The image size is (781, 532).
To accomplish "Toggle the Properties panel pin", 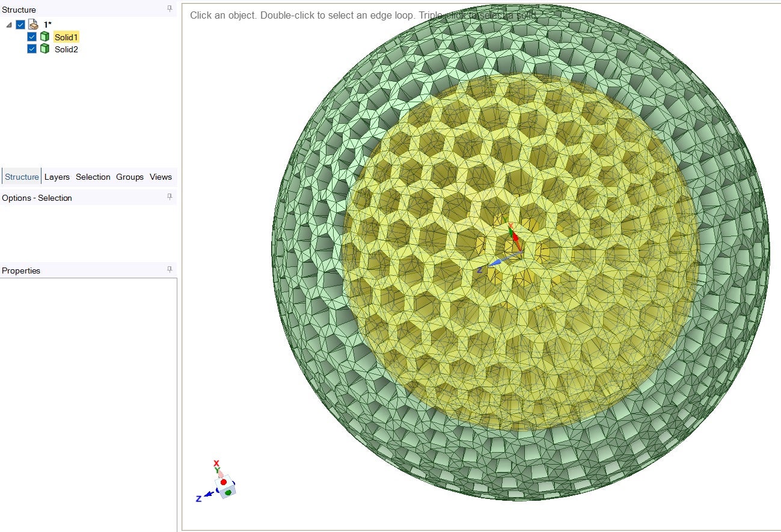I will (170, 270).
